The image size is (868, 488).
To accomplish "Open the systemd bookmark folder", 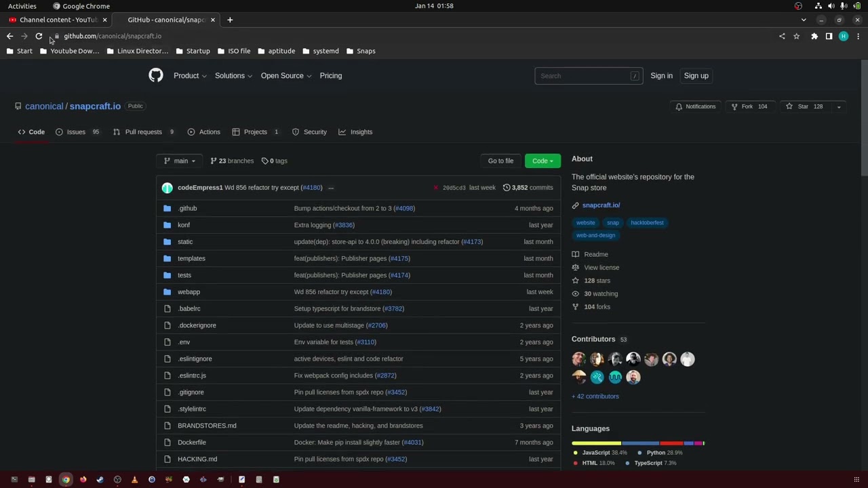I will 321,51.
